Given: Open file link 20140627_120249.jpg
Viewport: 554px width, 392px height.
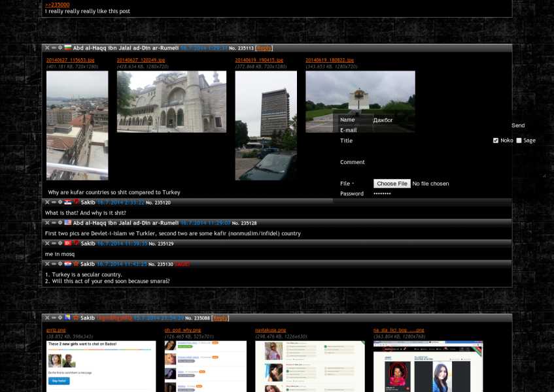Looking at the screenshot, I should pyautogui.click(x=141, y=60).
